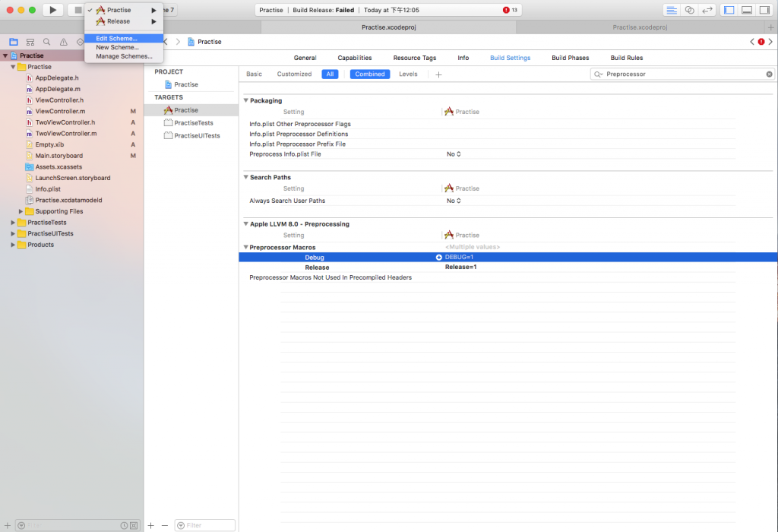The image size is (778, 532).
Task: Open Manage Schemes... from the scheme menu
Action: click(x=124, y=56)
